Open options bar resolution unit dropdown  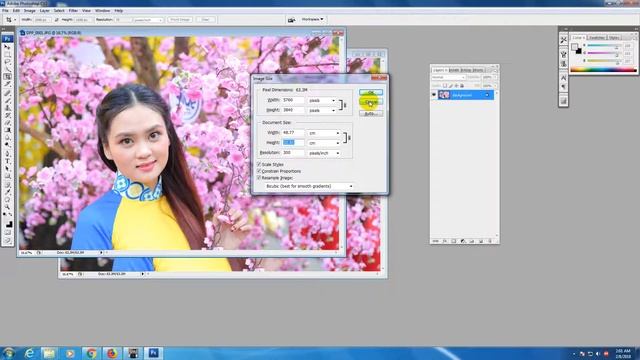pos(149,20)
